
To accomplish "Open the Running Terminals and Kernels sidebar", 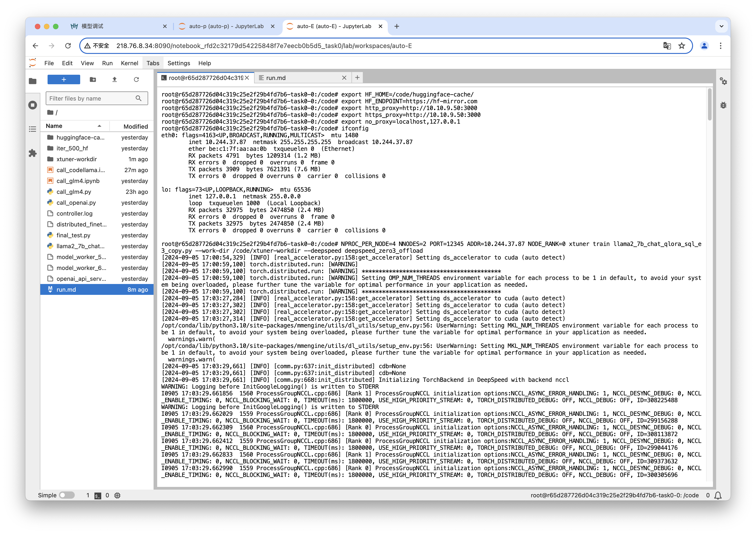I will point(33,105).
